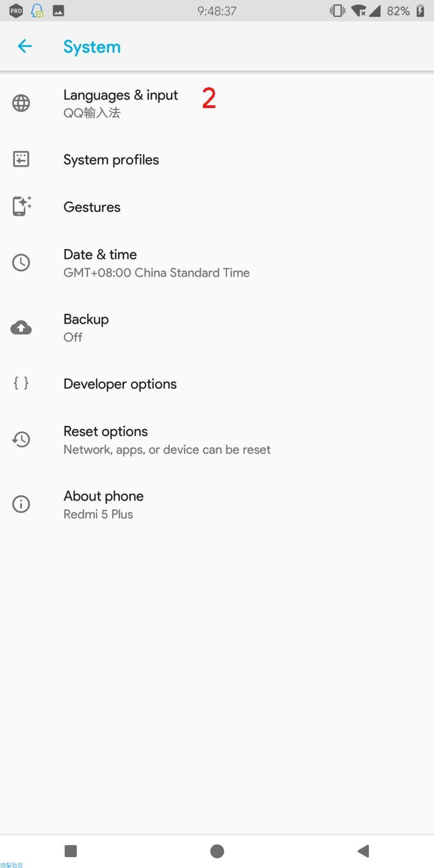The height and width of the screenshot is (868, 434).
Task: Tap the circular home navigation button
Action: (x=217, y=851)
